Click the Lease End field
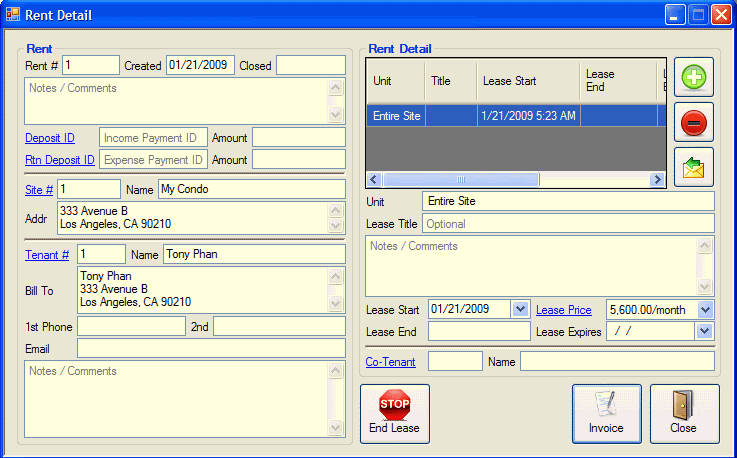The width and height of the screenshot is (737, 458). coord(479,332)
